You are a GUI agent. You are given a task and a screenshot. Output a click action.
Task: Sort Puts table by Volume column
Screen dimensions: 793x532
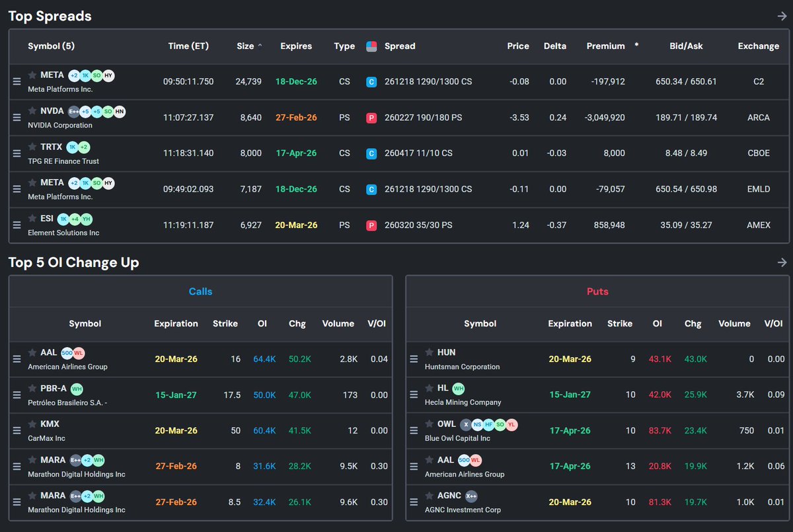point(734,323)
